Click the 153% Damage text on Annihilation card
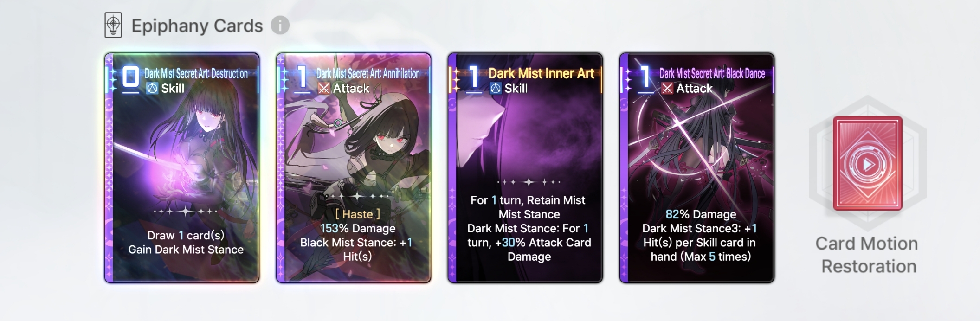This screenshot has width=980, height=321. click(358, 228)
